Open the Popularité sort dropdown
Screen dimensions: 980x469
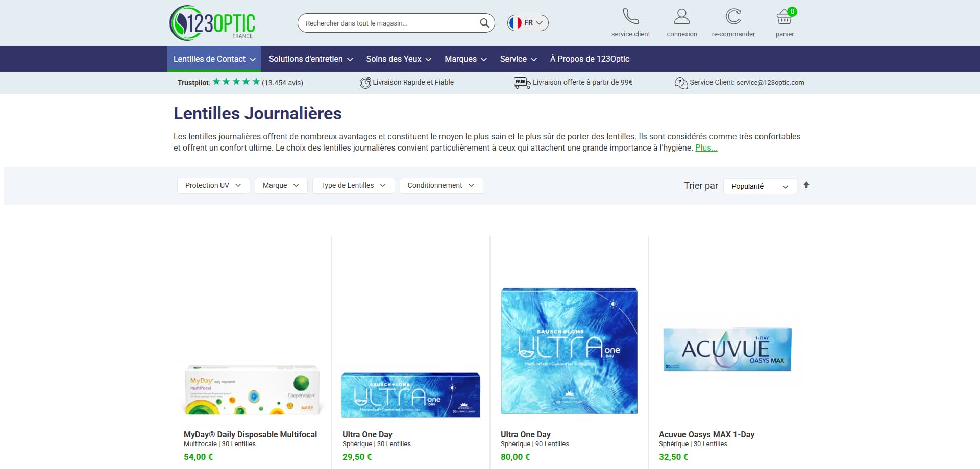[x=760, y=186]
